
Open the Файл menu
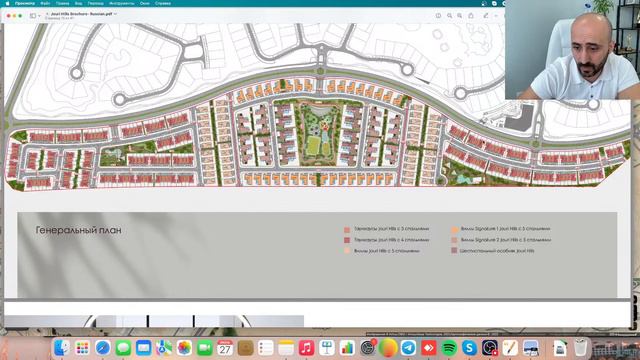(x=45, y=3)
